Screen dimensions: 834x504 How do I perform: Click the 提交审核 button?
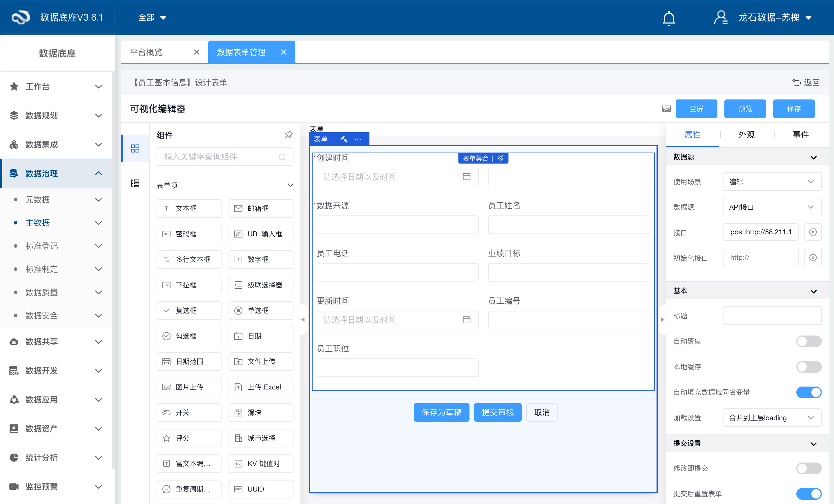497,412
